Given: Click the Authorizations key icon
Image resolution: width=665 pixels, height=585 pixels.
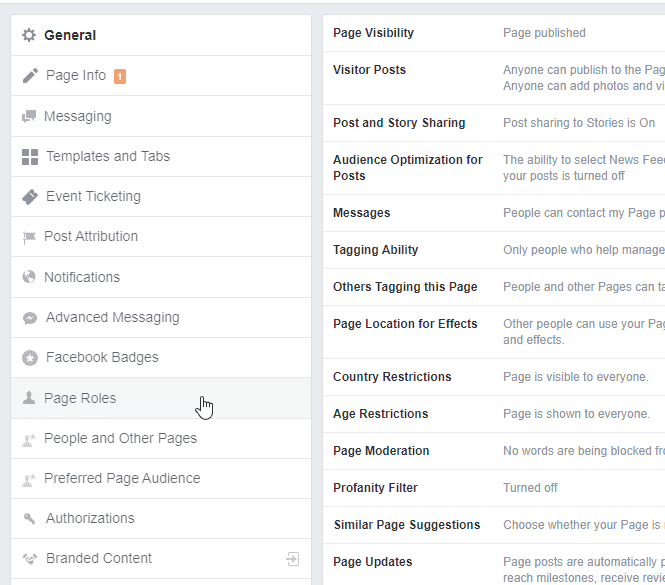Looking at the screenshot, I should point(29,518).
